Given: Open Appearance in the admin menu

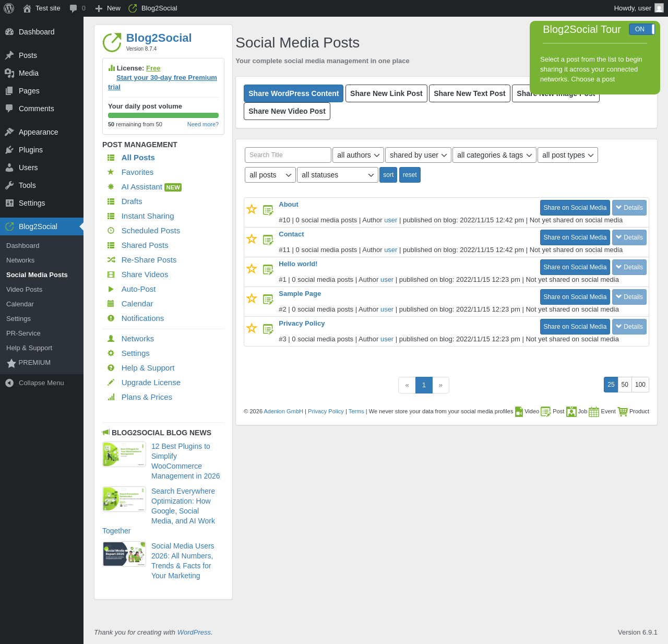Looking at the screenshot, I should [x=42, y=132].
